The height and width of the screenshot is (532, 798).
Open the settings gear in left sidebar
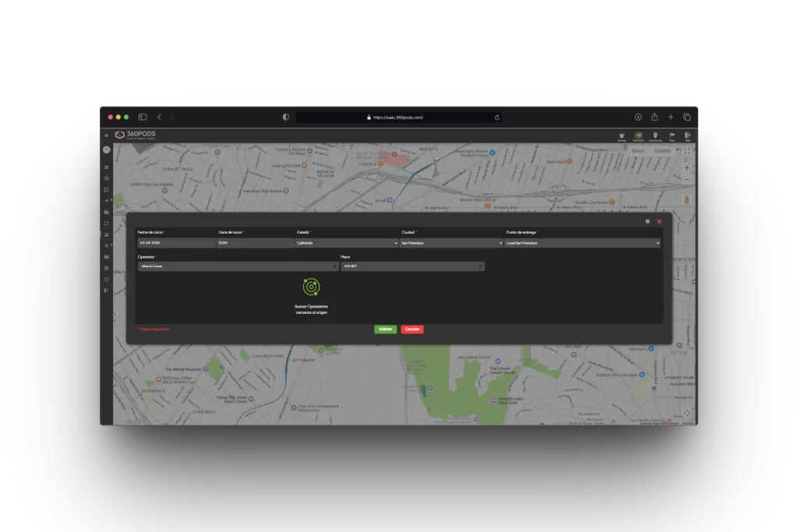coord(107,268)
